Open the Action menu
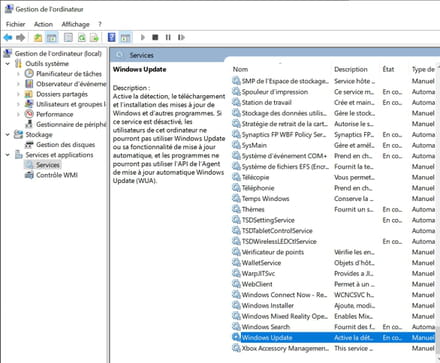440x363 pixels. point(43,24)
